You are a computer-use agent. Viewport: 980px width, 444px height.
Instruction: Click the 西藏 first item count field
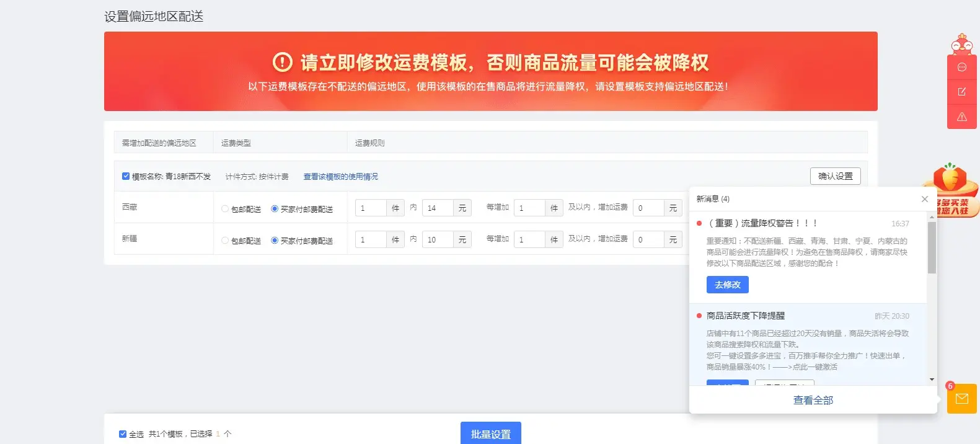pyautogui.click(x=371, y=208)
